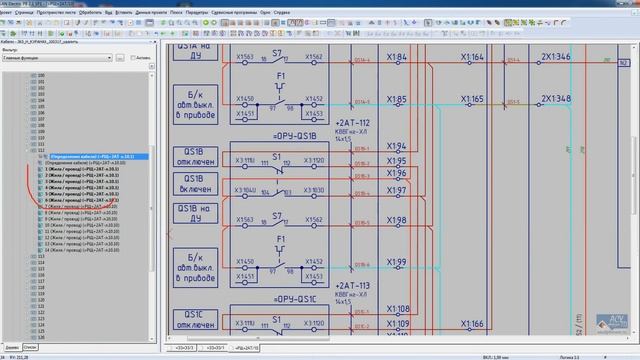
Task: Select conductor 8 (Жила / провод) row
Action: (82, 213)
